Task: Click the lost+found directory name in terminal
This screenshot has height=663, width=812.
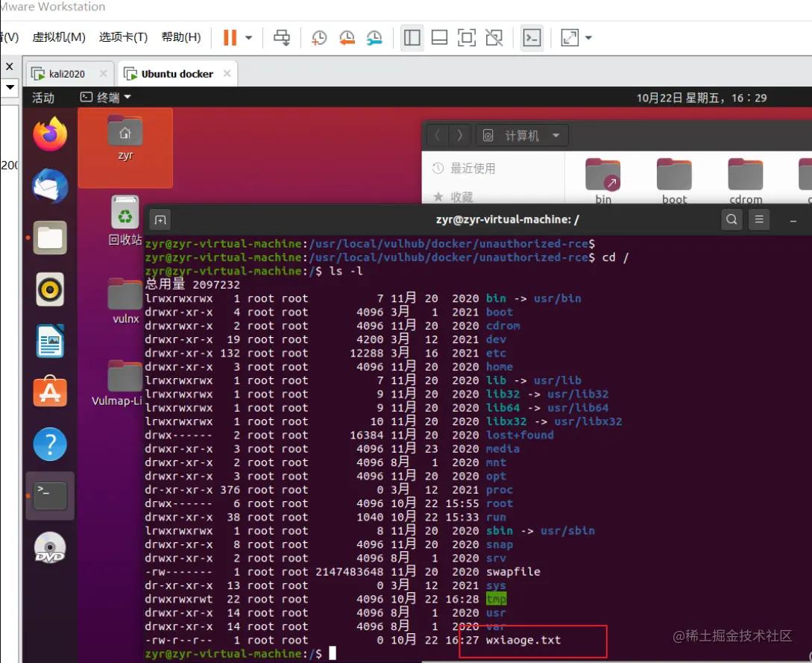Action: coord(520,435)
